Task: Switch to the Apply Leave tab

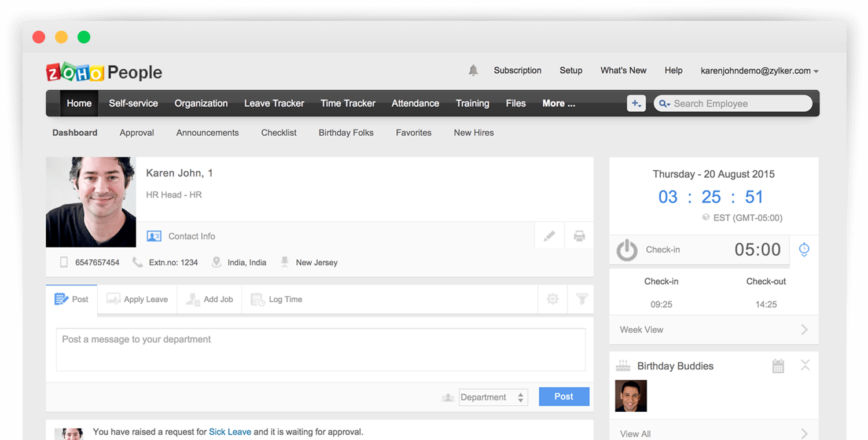Action: point(137,299)
